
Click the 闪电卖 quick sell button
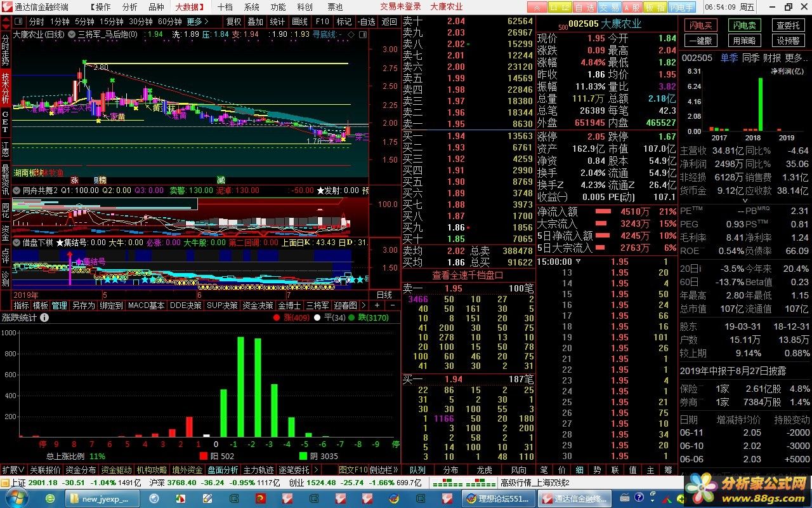click(745, 25)
